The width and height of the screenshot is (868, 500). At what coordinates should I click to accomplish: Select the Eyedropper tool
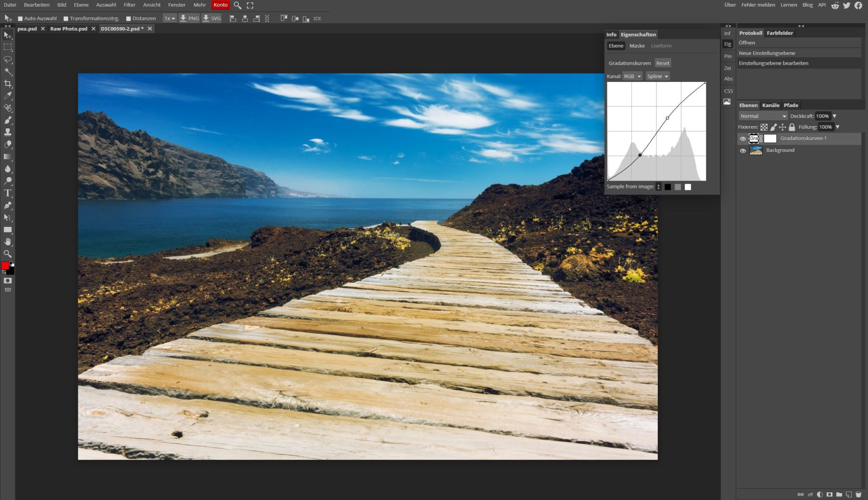7,96
